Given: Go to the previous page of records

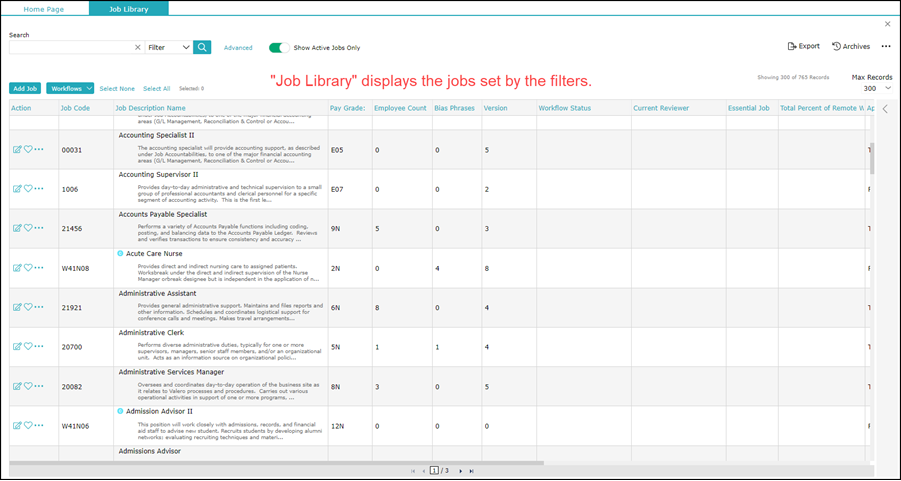Looking at the screenshot, I should [x=423, y=471].
